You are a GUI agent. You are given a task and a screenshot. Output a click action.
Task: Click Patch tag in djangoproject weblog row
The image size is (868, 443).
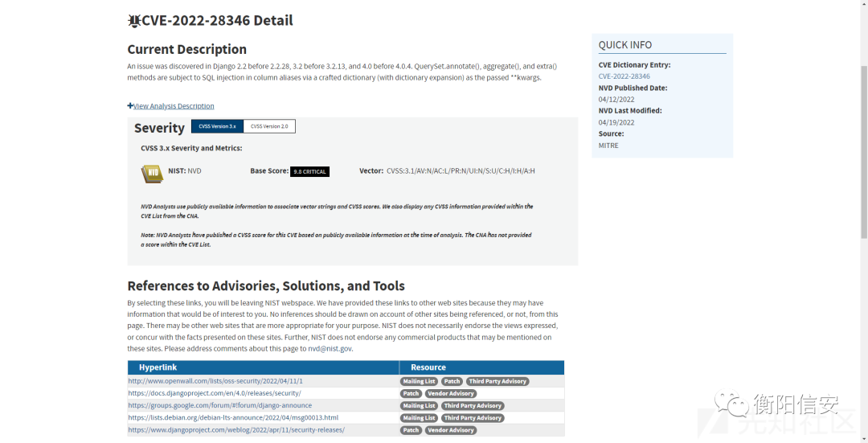pos(411,430)
